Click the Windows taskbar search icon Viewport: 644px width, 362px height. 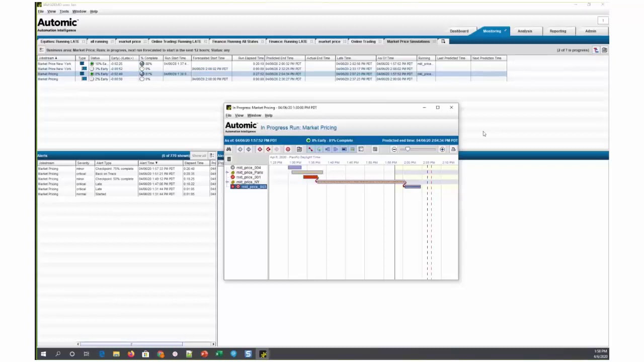[58, 354]
